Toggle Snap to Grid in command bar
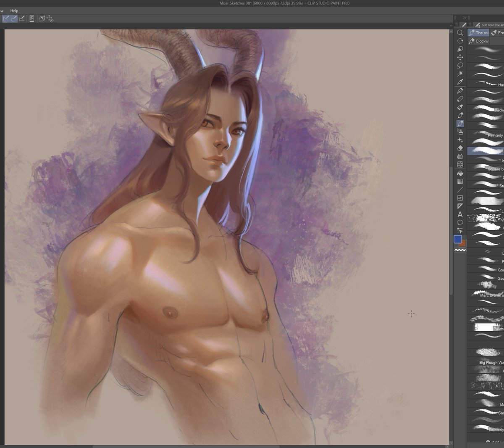 22,18
